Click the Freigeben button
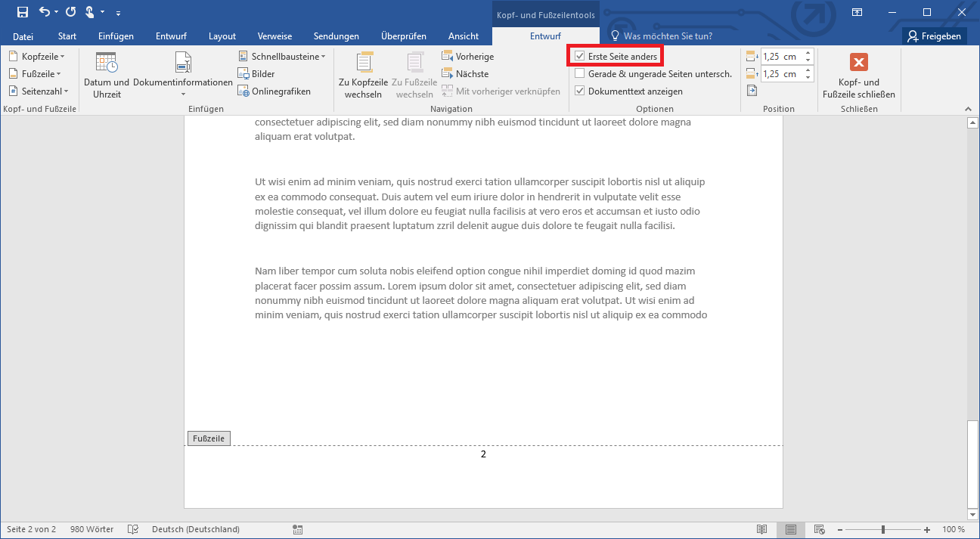This screenshot has height=539, width=980. 935,36
